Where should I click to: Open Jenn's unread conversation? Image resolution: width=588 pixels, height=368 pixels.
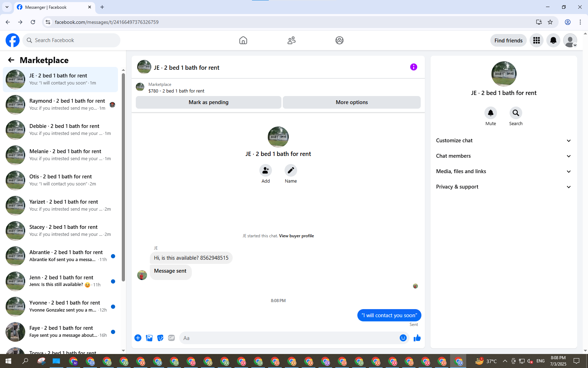click(x=61, y=281)
